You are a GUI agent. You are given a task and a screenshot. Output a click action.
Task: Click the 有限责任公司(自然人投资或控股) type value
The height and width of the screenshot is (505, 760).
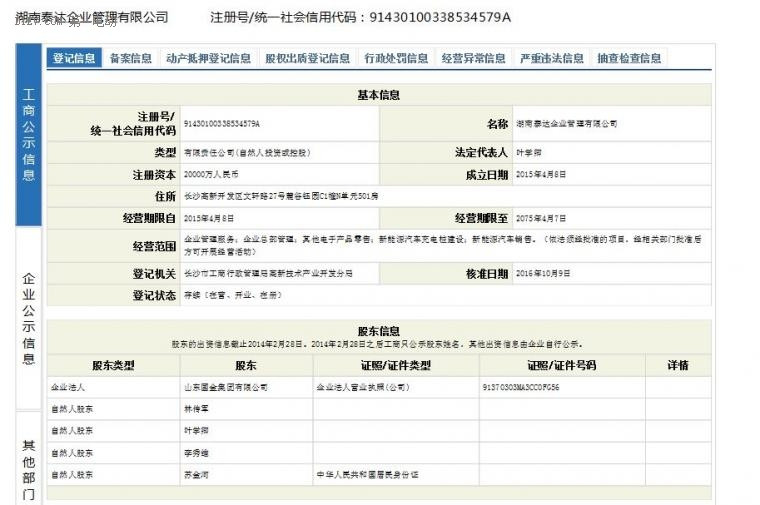coord(247,153)
